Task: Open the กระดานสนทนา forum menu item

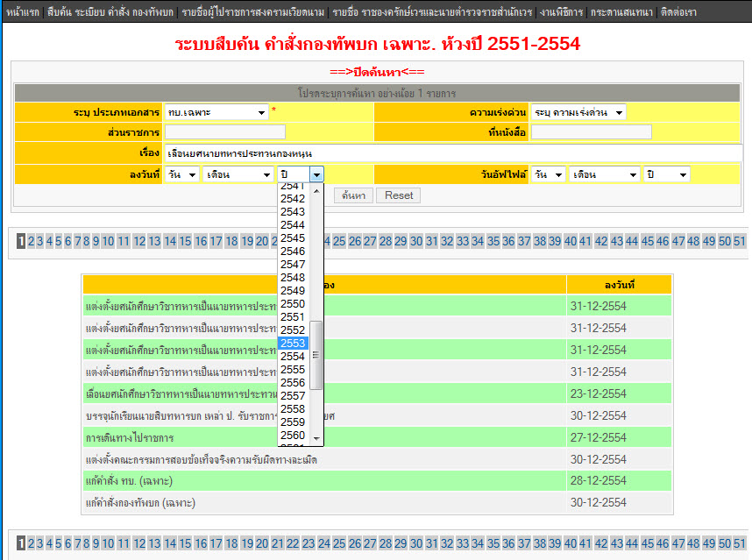Action: coord(621,12)
